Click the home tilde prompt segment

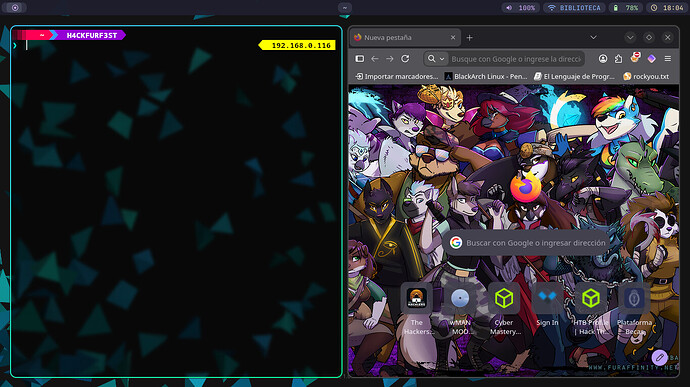coord(42,35)
